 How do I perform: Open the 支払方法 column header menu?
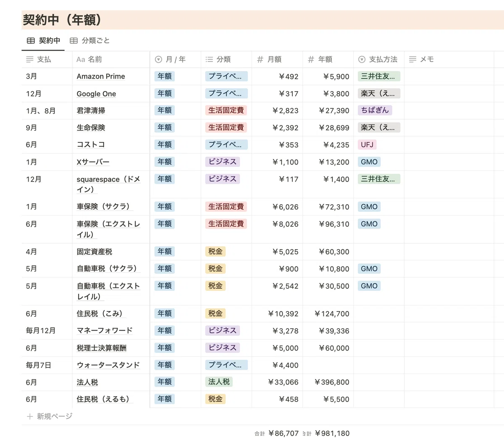(x=379, y=60)
